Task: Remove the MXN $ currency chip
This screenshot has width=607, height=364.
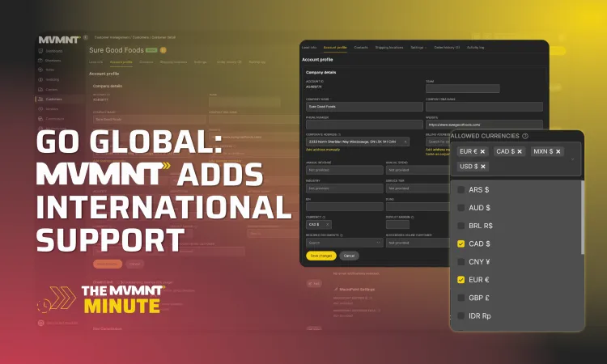Action: [558, 151]
